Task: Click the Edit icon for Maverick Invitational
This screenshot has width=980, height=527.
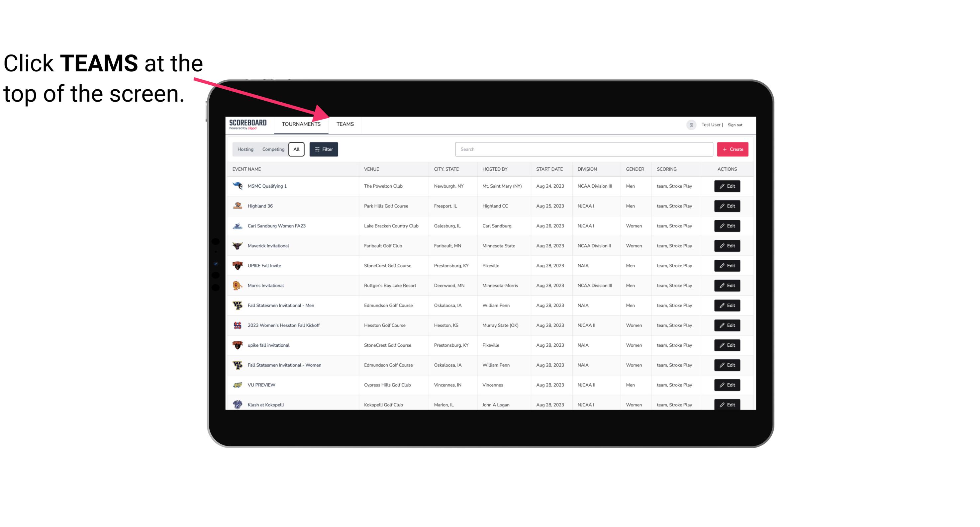Action: tap(727, 245)
